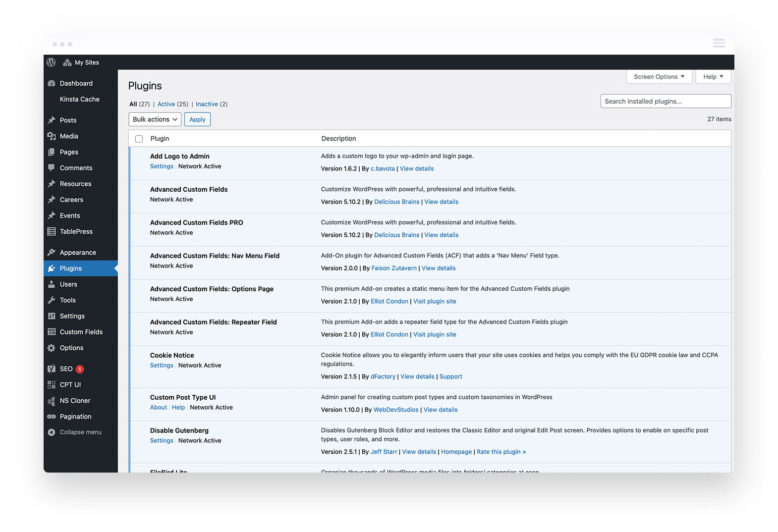Visit plugin site for Options Page add-on
778x532 pixels.
[x=435, y=302]
